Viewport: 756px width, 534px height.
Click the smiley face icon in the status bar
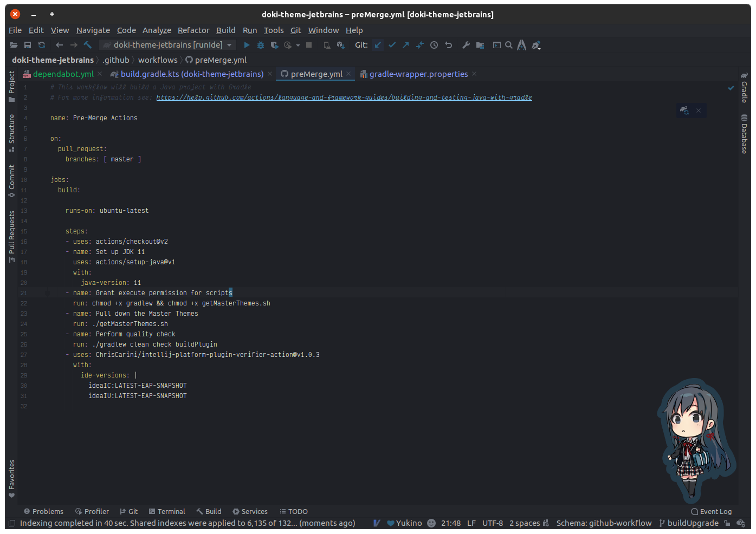tap(431, 523)
